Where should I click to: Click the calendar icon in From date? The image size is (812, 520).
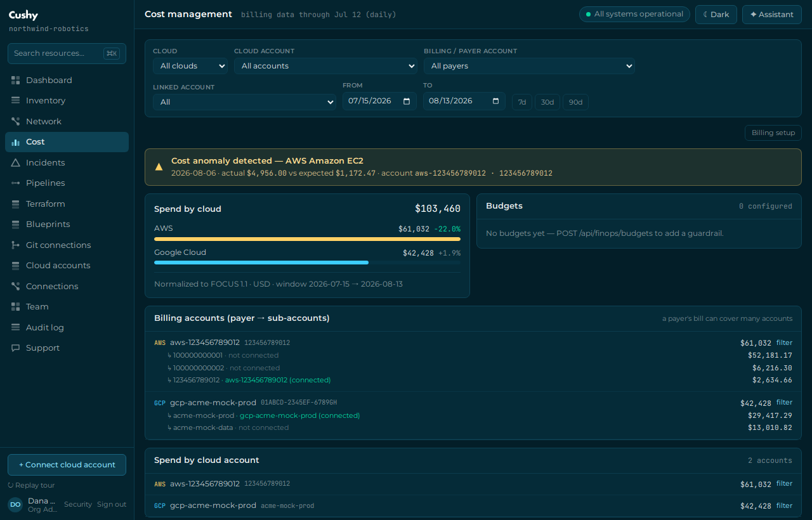click(407, 101)
